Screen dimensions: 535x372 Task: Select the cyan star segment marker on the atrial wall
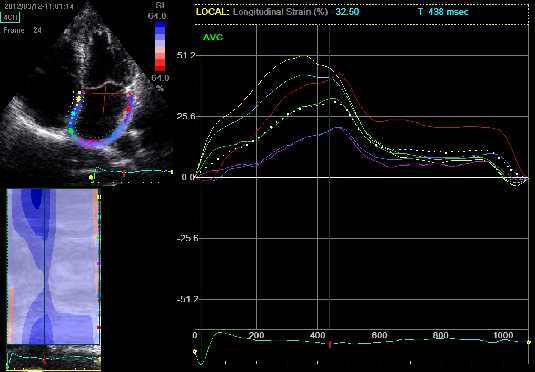(x=74, y=113)
